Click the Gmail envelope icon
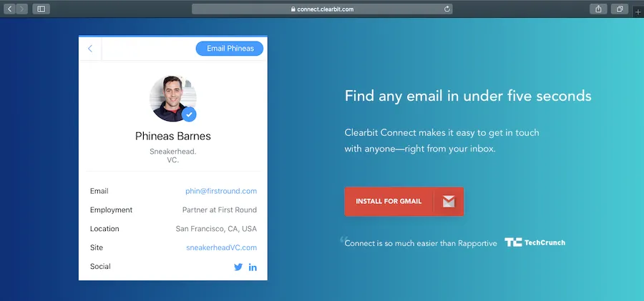644x301 pixels. (x=449, y=202)
